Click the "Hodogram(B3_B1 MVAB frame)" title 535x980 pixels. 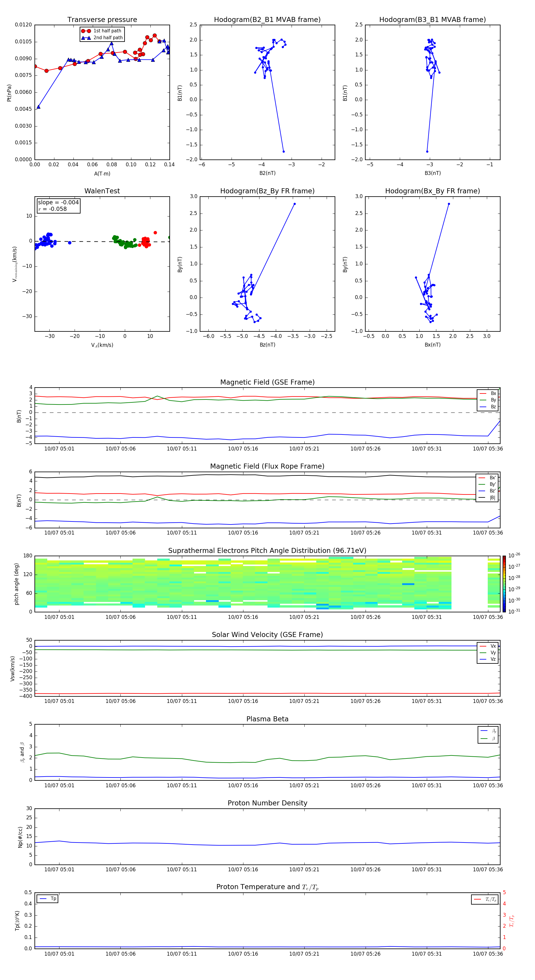[x=432, y=20]
